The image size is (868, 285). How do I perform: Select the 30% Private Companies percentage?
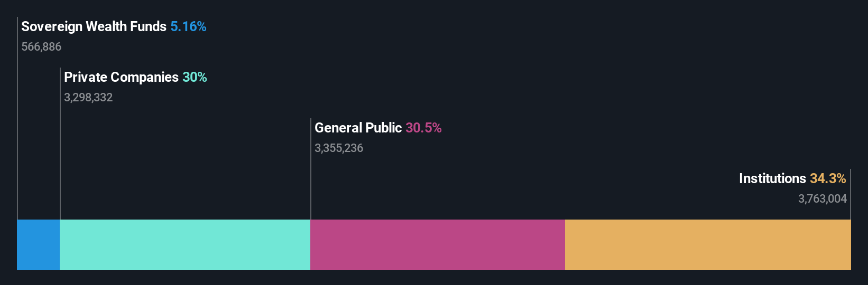pos(195,78)
